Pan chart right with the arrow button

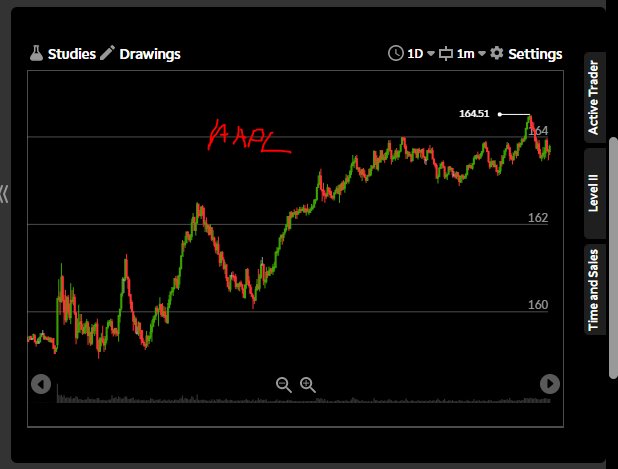coord(550,384)
